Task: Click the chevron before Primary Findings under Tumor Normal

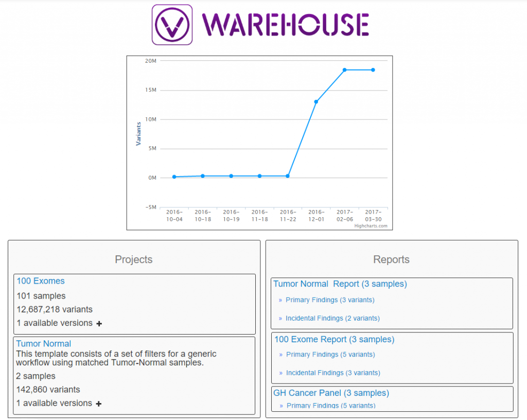Action: coord(282,300)
